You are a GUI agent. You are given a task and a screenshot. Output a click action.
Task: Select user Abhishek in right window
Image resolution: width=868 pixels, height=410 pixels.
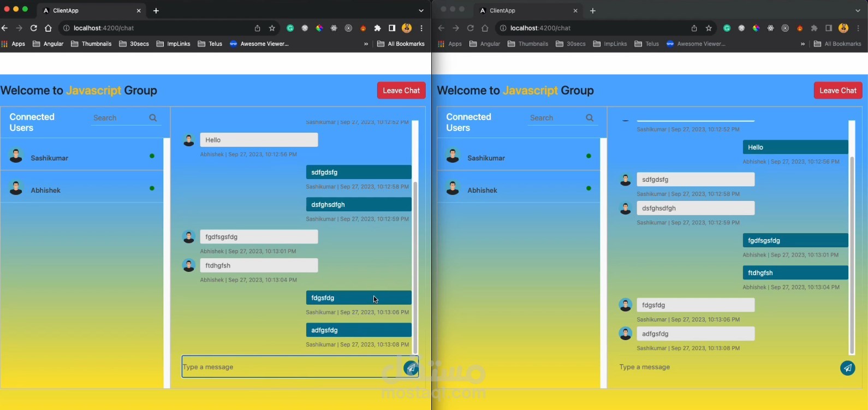(x=519, y=187)
